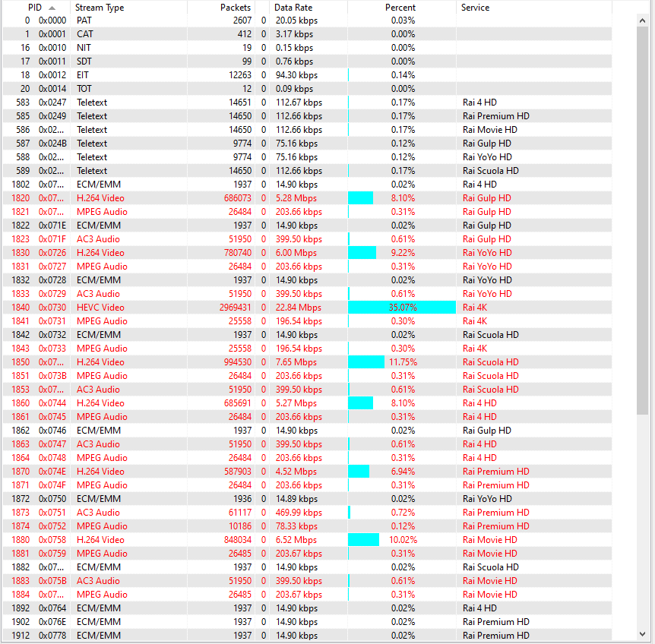Select Teletext PID 589 Rai Scuola HD
The height and width of the screenshot is (644, 655).
(307, 171)
